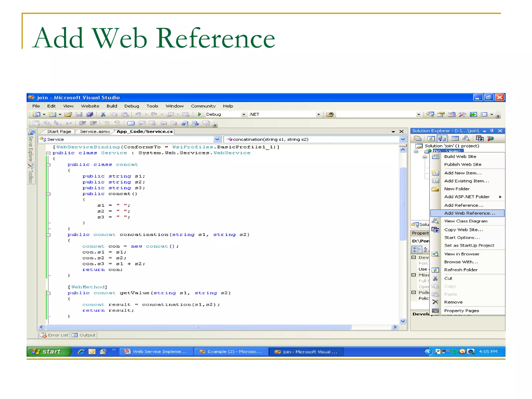
Task: Launch Internet Explorer from quick launch
Action: tap(81, 352)
